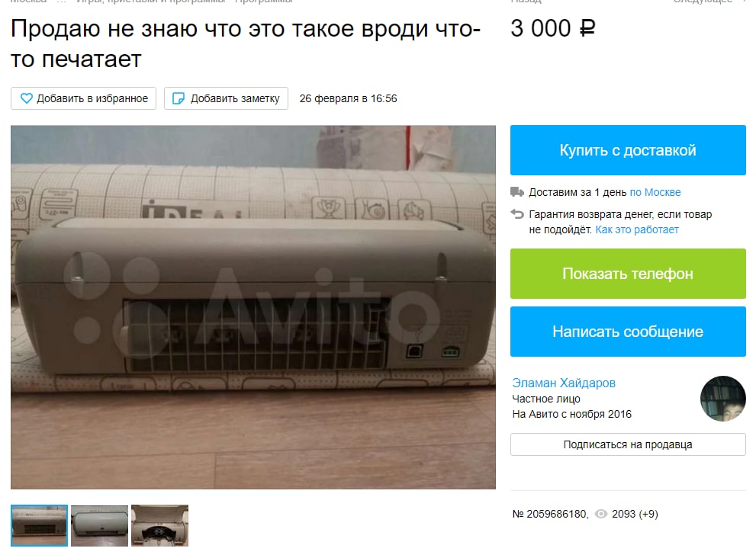Click the eye views counter icon
This screenshot has width=756, height=558.
pyautogui.click(x=600, y=514)
